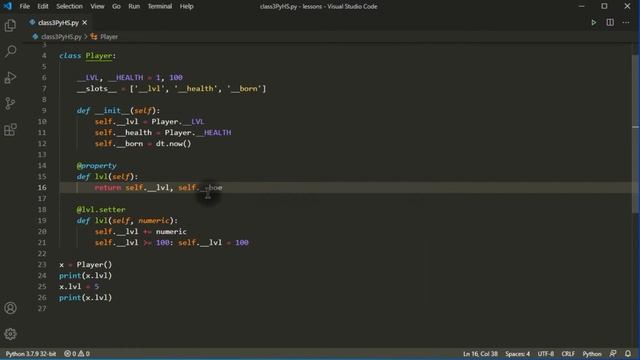Change language mode Python in status bar

tap(592, 353)
